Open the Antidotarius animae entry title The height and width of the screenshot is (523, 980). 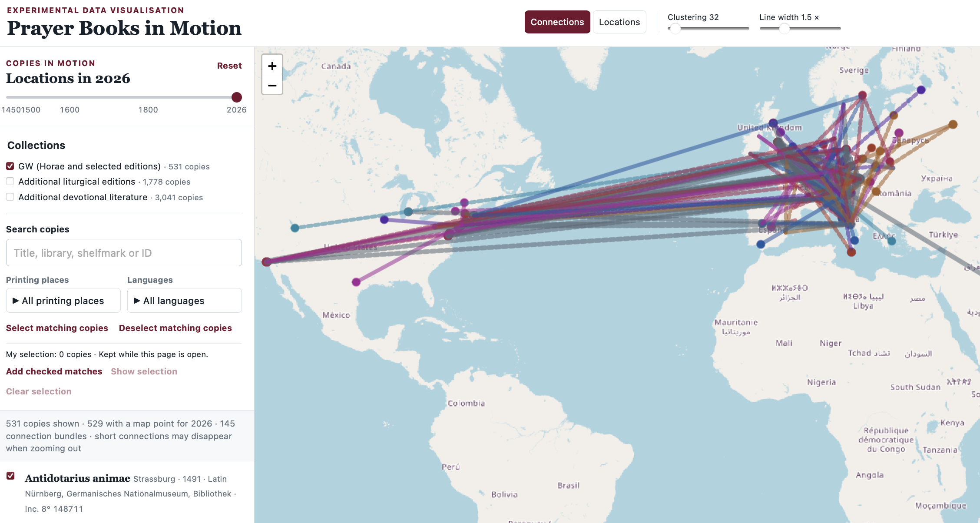[x=78, y=478]
